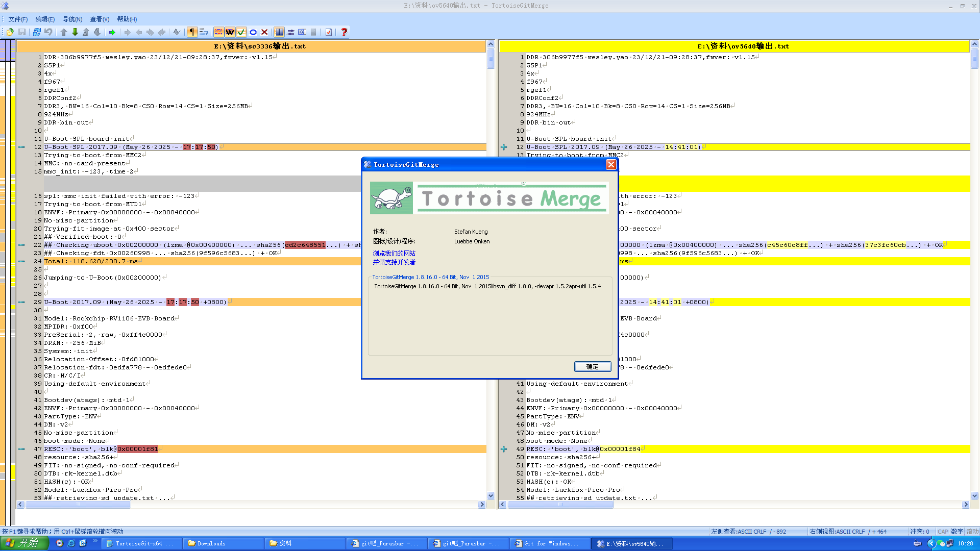Toggle two-pane view layout icon

(279, 32)
